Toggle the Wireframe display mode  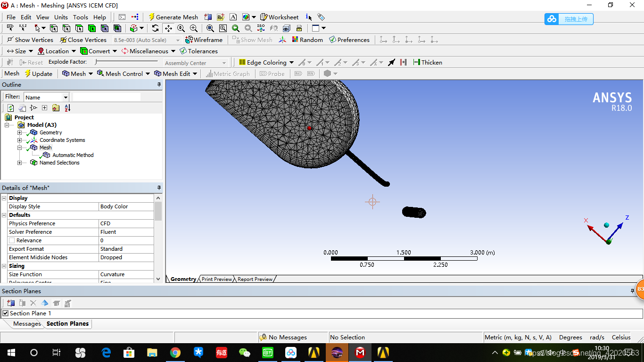click(204, 40)
